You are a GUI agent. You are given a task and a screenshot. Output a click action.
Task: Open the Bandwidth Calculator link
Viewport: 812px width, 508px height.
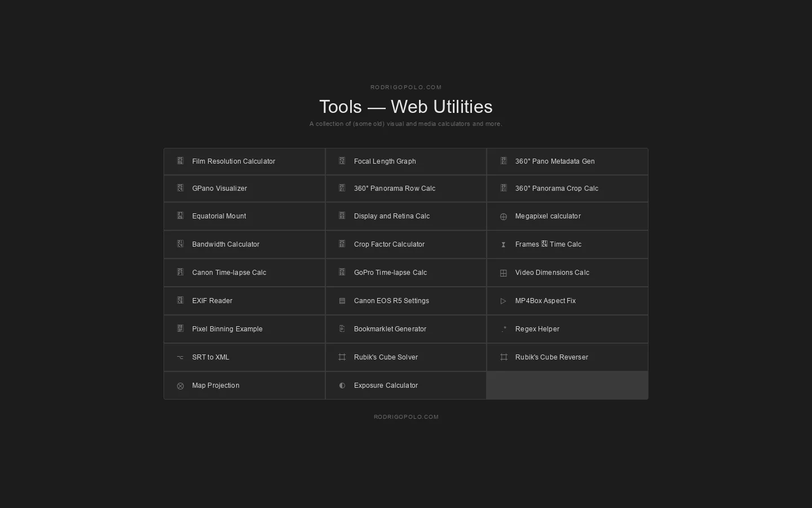point(245,244)
